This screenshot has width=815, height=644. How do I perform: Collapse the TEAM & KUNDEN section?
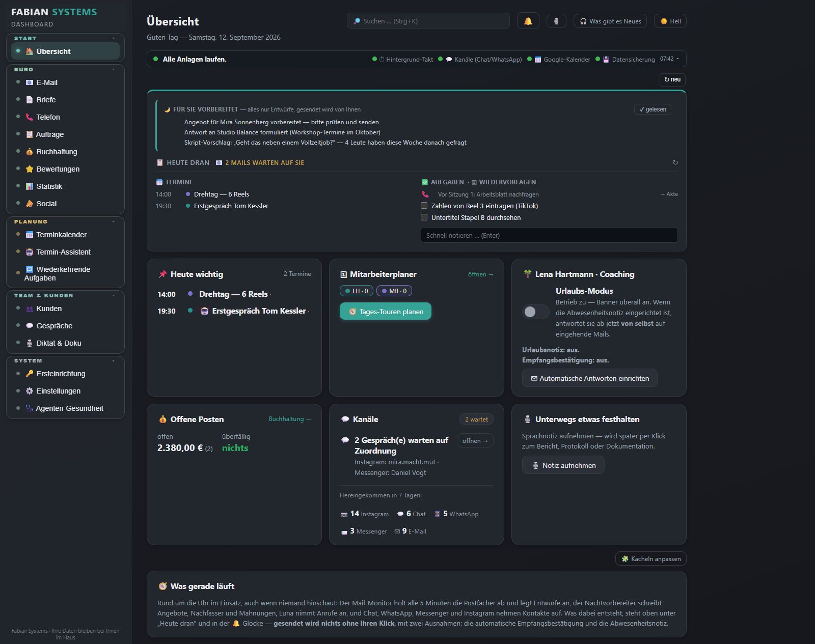coord(113,295)
